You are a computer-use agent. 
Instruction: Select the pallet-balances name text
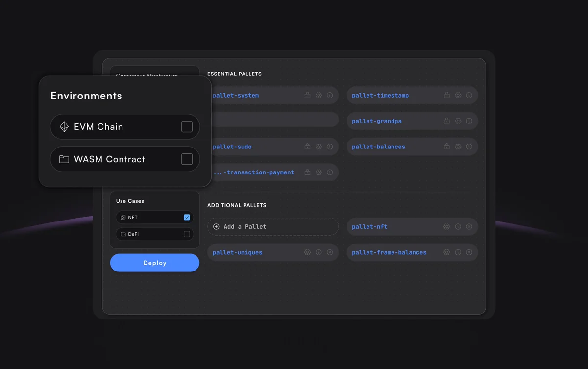(378, 147)
